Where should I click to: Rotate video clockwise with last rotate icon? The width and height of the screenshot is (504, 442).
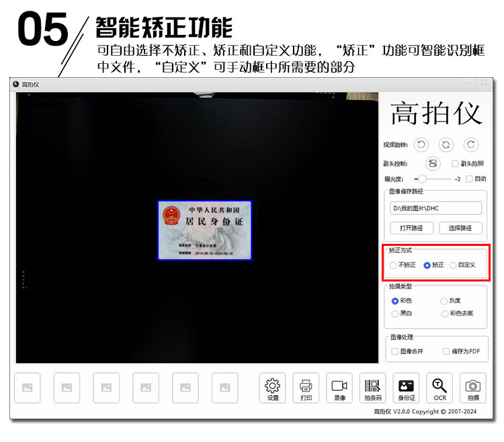471,144
